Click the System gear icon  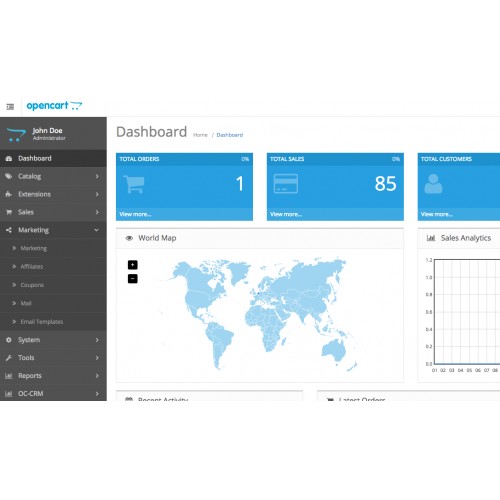click(9, 340)
